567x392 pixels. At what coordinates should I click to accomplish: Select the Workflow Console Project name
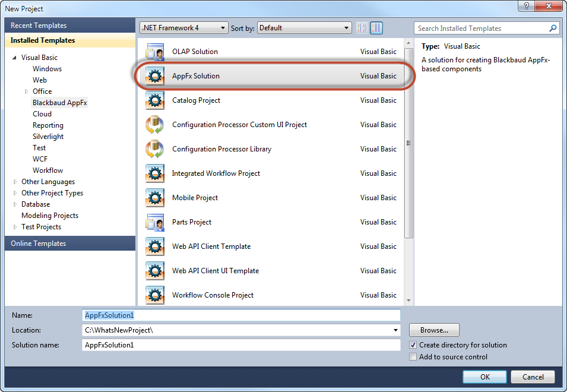(x=213, y=295)
